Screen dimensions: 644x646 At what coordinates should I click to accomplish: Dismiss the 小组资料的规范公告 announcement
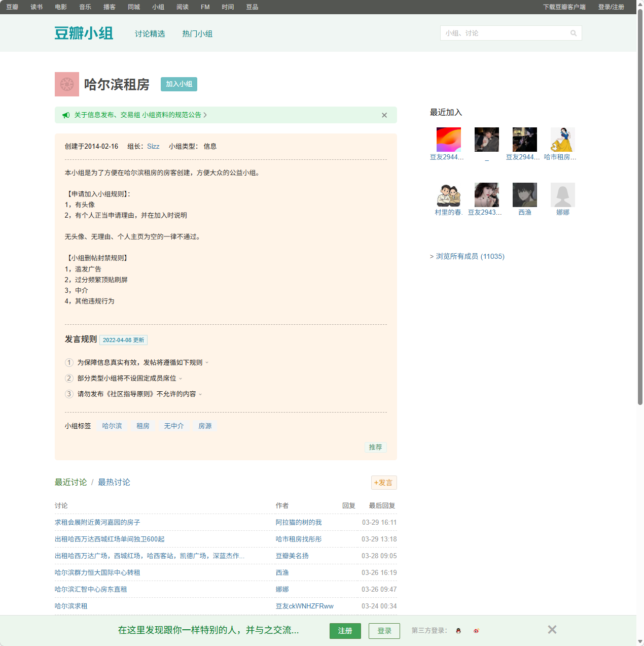pyautogui.click(x=384, y=115)
